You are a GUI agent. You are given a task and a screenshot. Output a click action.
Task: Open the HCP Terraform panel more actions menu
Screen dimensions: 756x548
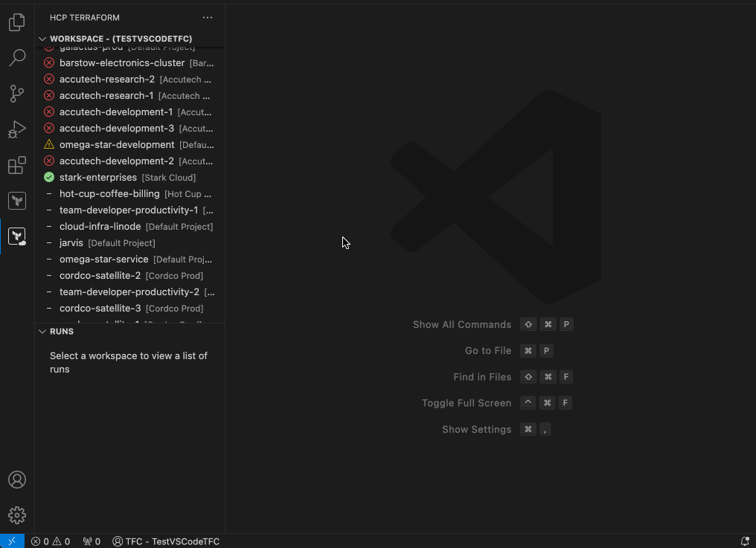[x=208, y=17]
